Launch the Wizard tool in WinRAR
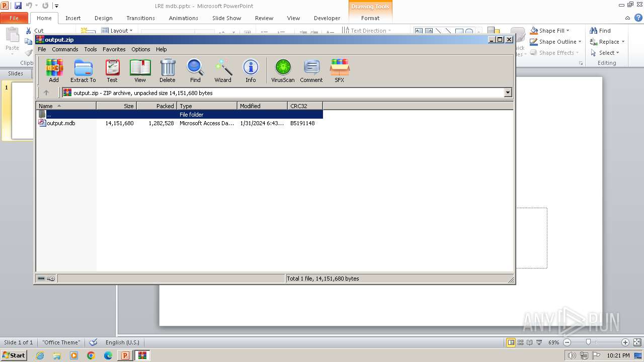The image size is (644, 362). pos(223,71)
